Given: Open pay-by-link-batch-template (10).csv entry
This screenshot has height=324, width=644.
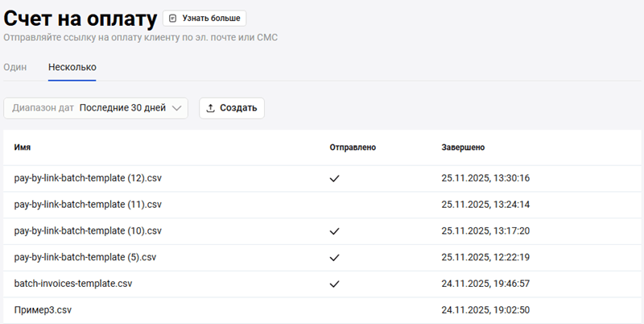Looking at the screenshot, I should point(88,231).
